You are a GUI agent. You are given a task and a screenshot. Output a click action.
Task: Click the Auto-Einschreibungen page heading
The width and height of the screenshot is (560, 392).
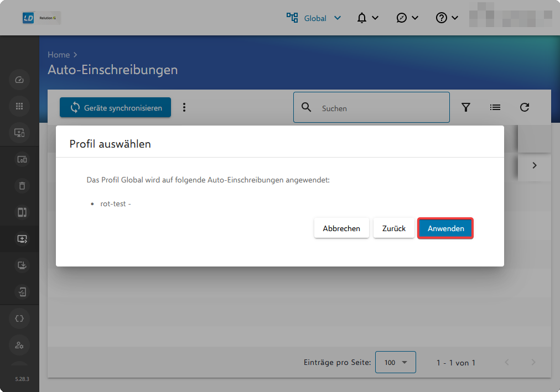(112, 70)
